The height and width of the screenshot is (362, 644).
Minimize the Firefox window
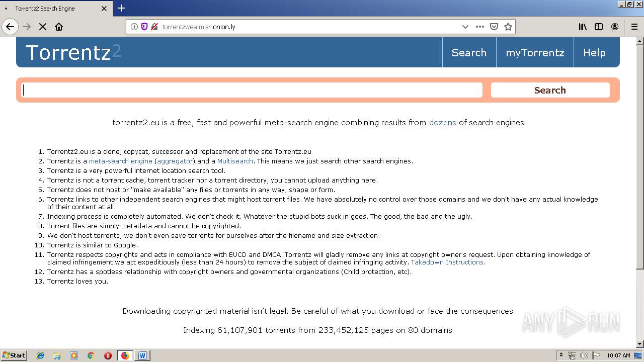pos(621,4)
